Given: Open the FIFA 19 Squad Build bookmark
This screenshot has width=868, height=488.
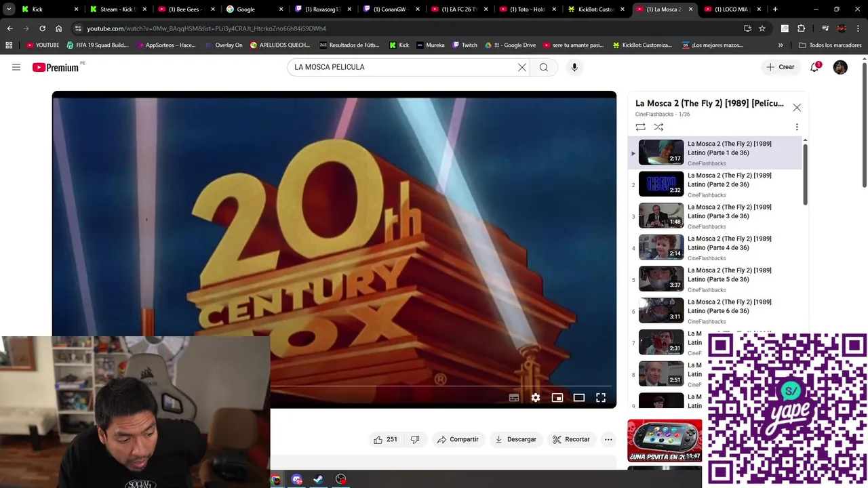Looking at the screenshot, I should tap(97, 45).
